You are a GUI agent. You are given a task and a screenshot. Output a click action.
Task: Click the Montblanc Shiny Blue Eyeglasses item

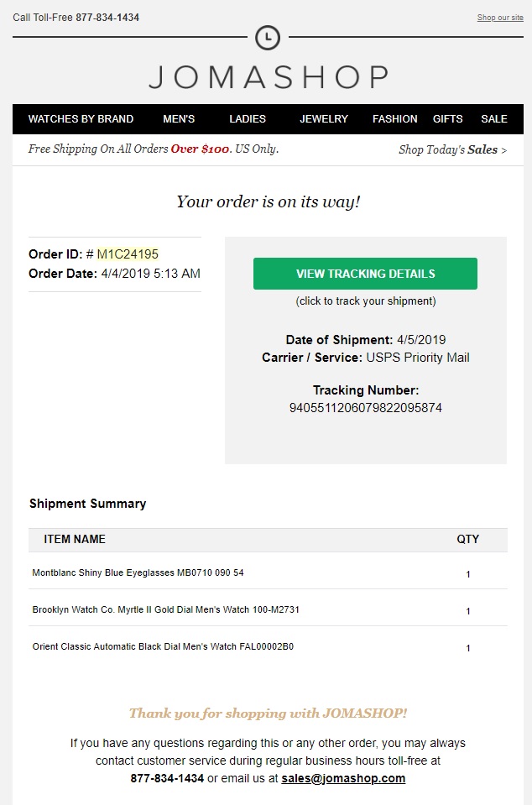[x=138, y=573]
